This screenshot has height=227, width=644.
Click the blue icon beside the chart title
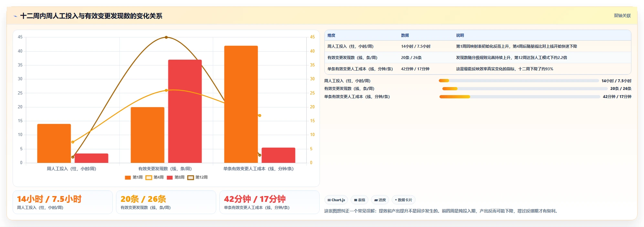15,16
